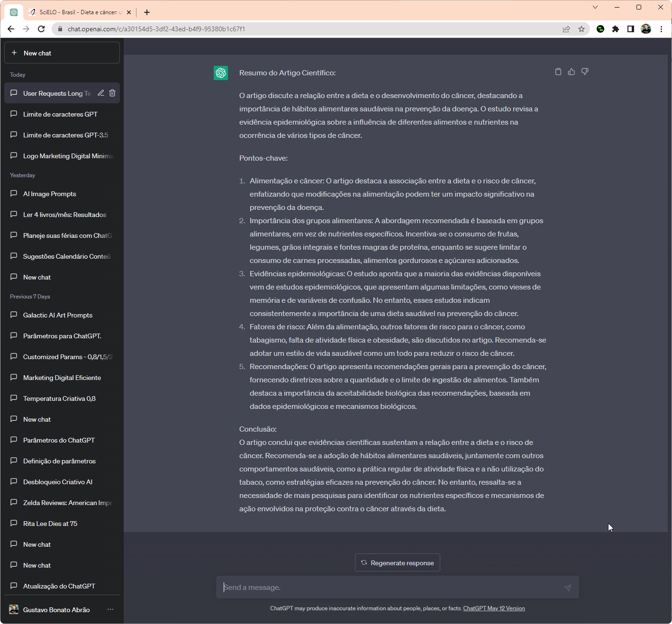Click the browser back arrow
672x624 pixels.
coord(11,29)
